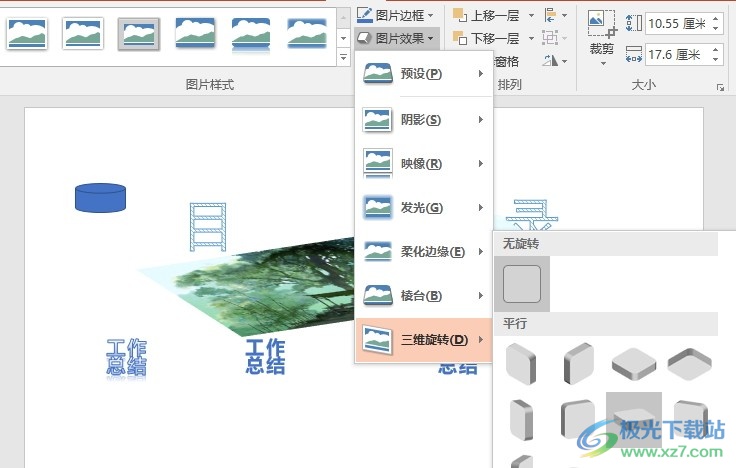736x468 pixels.
Task: Open the 棱台(B) submenu
Action: (424, 296)
